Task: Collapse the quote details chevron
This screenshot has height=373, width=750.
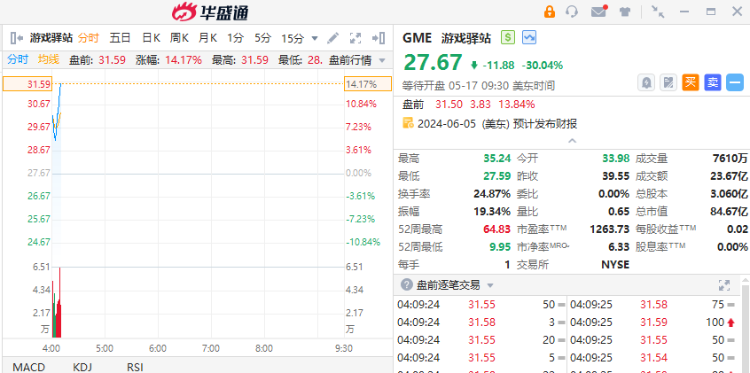Action: pos(572,141)
